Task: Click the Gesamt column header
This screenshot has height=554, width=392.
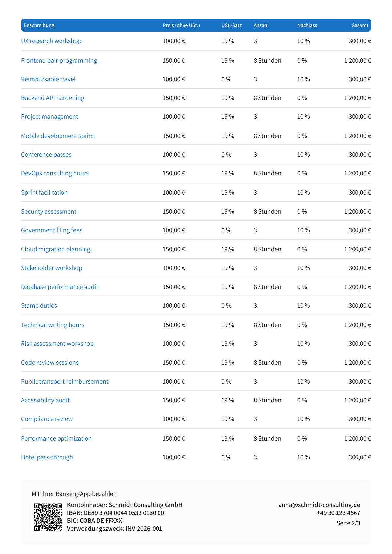Action: point(360,25)
